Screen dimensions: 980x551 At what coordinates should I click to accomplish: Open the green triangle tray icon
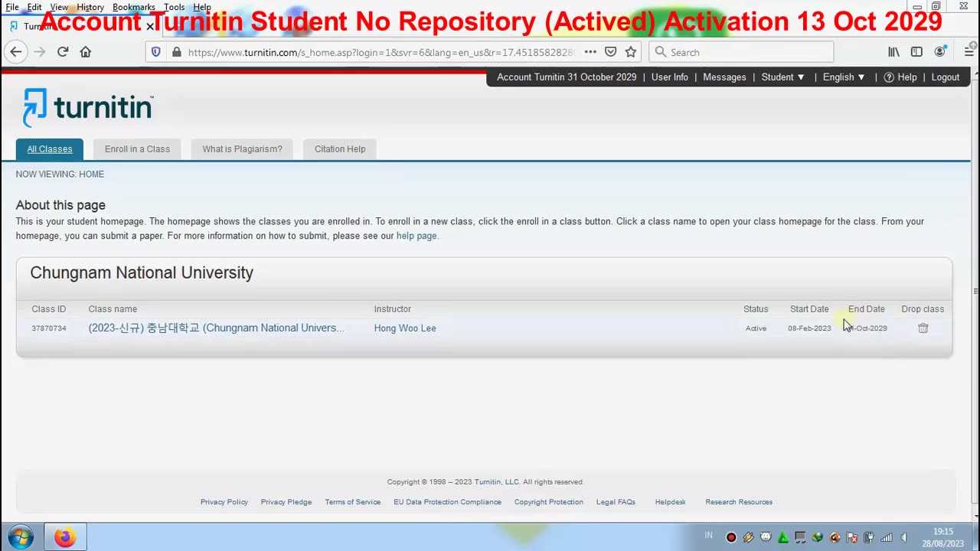coord(783,537)
